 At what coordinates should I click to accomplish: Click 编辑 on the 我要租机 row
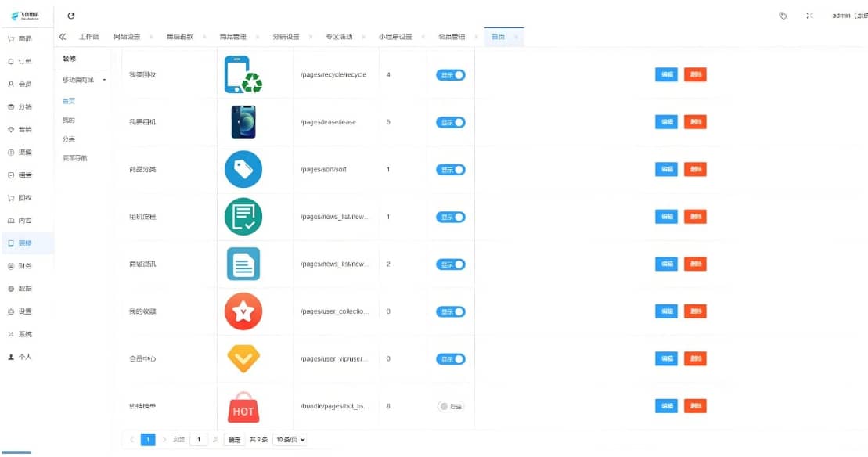click(x=665, y=121)
